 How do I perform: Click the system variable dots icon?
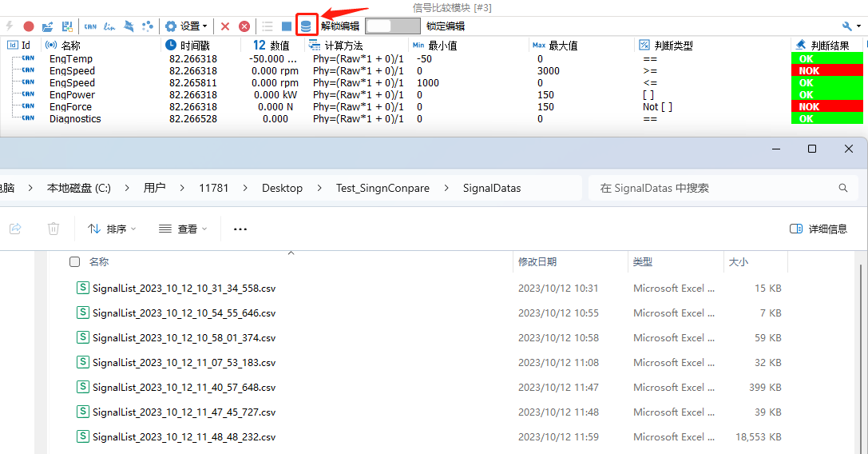point(148,26)
